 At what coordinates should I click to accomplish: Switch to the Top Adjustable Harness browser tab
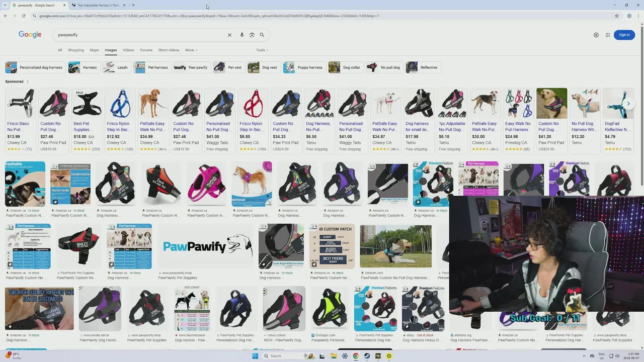tap(98, 5)
